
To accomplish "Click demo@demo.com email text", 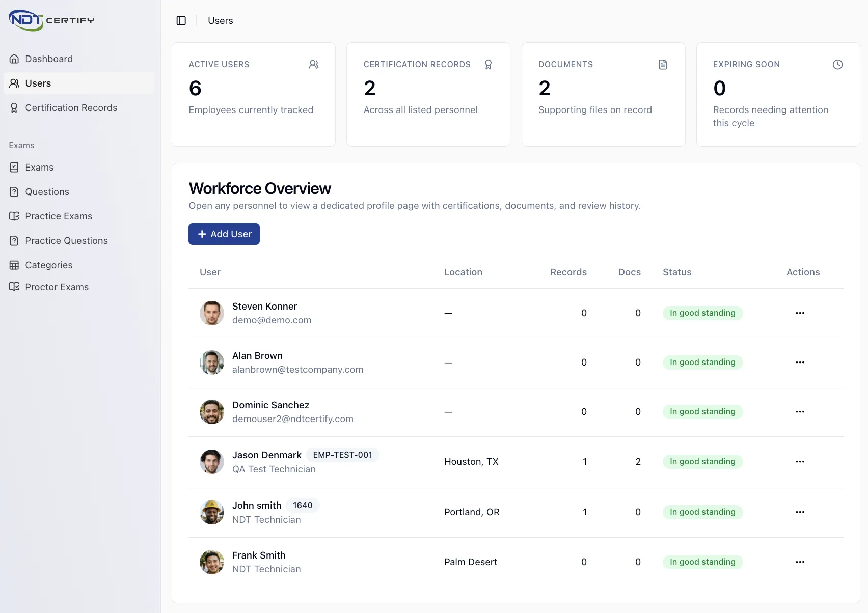I will point(272,320).
